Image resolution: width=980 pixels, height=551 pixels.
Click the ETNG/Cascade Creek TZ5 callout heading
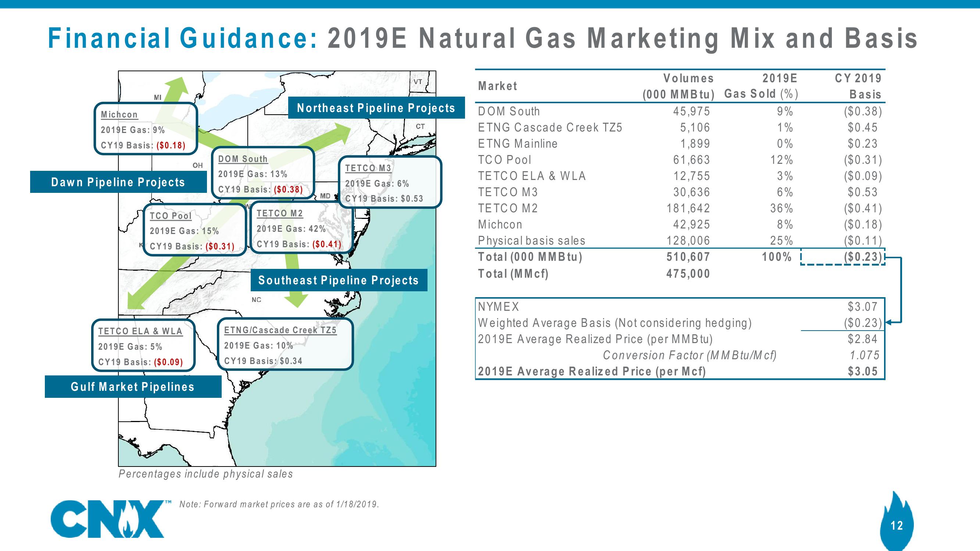coord(280,330)
